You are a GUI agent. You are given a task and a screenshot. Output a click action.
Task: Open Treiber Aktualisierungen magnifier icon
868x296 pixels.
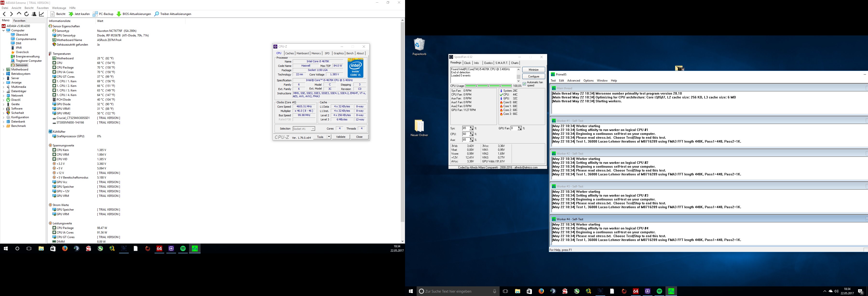157,14
